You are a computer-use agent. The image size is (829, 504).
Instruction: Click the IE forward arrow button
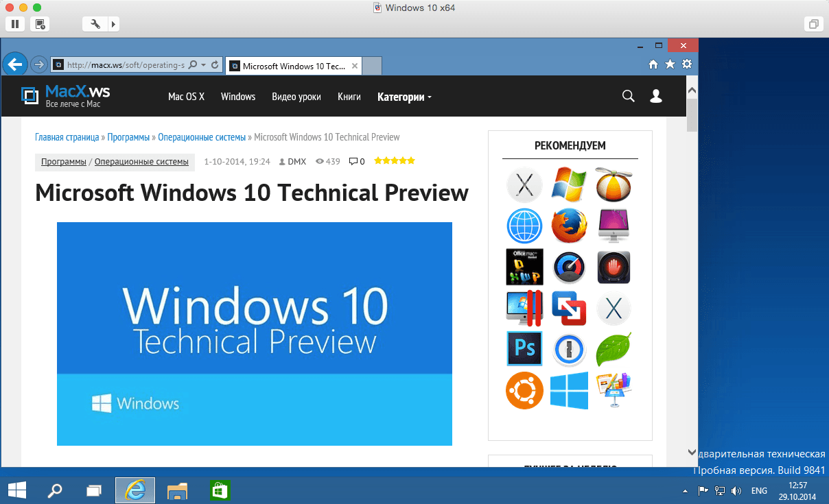point(39,64)
